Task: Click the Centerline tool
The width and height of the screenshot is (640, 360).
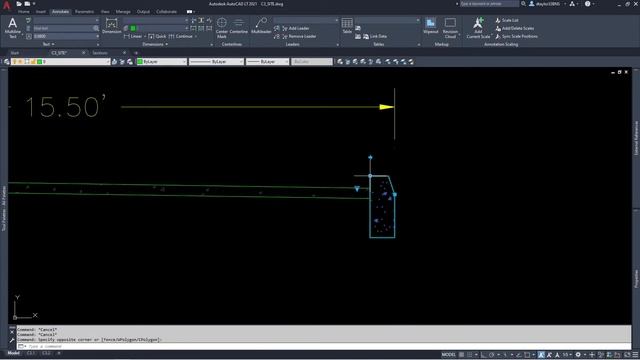Action: [x=239, y=26]
